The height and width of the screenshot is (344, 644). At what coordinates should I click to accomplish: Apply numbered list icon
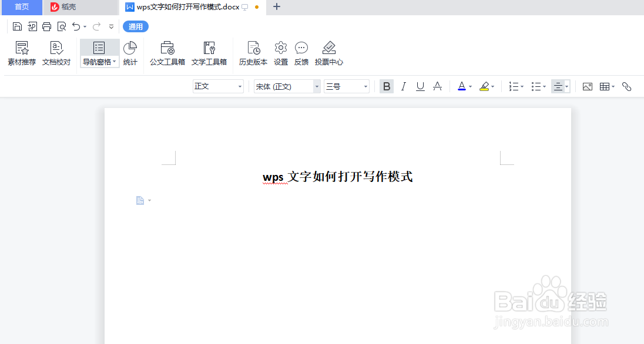(514, 87)
